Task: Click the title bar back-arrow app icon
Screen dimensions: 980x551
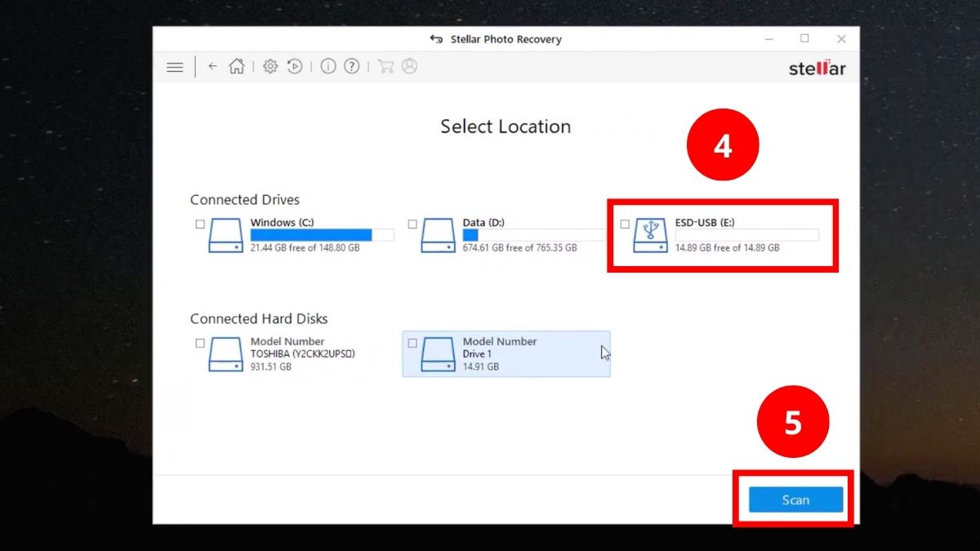Action: pos(436,39)
